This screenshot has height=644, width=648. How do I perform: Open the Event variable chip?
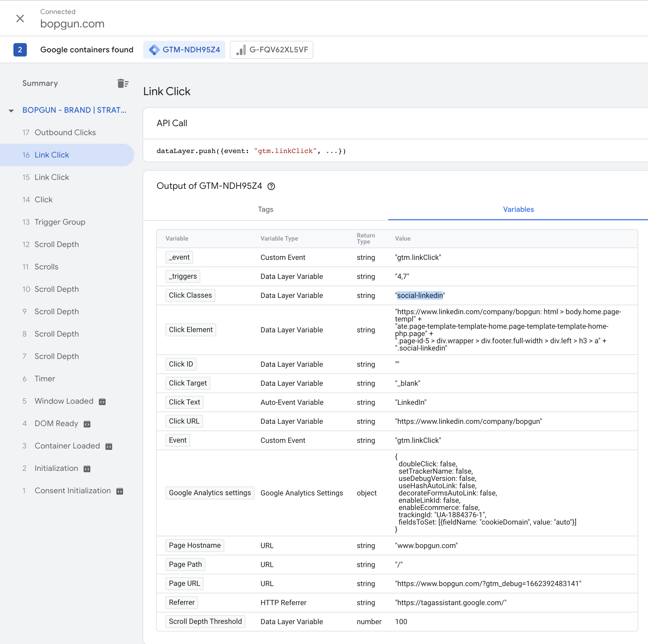click(x=178, y=440)
